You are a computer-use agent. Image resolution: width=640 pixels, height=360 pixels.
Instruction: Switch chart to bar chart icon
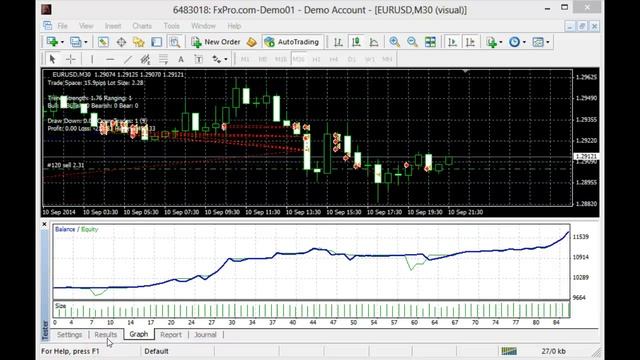coord(338,42)
